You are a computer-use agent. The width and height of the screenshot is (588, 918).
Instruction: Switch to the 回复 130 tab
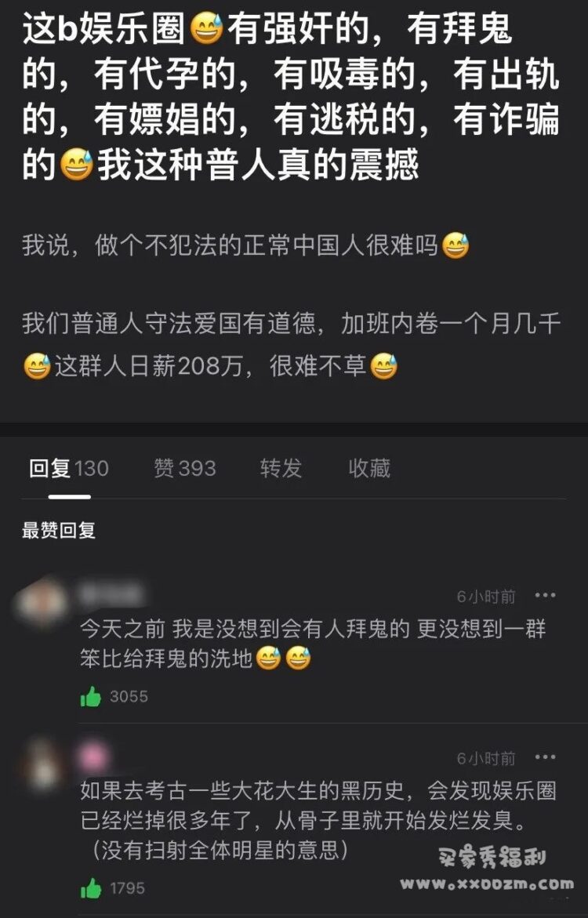69,468
